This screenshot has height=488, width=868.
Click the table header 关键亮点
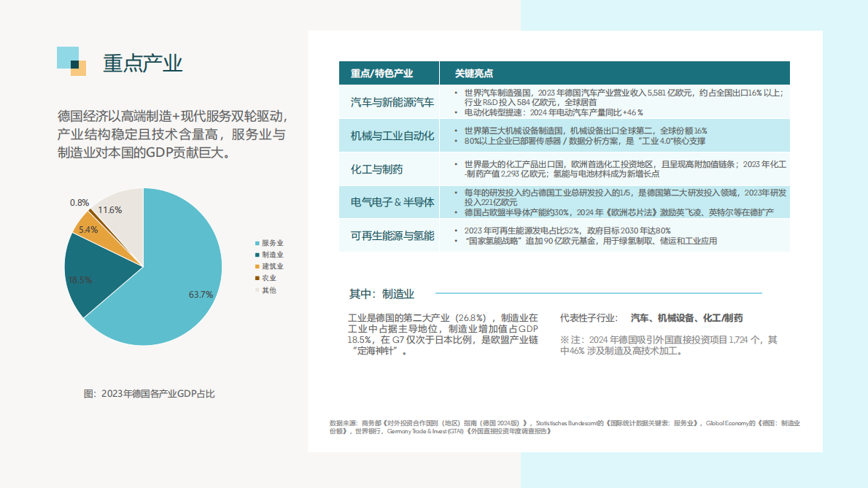click(x=474, y=73)
